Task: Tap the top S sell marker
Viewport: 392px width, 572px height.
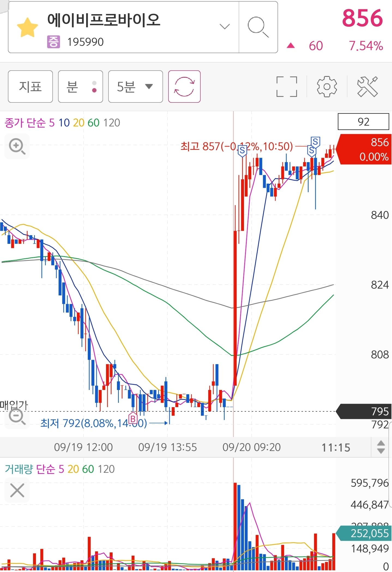Action: click(315, 142)
